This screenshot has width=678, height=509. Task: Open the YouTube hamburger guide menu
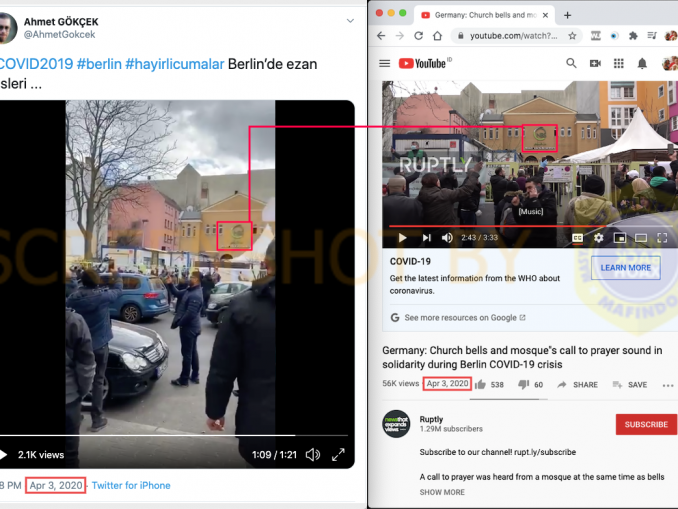coord(384,64)
